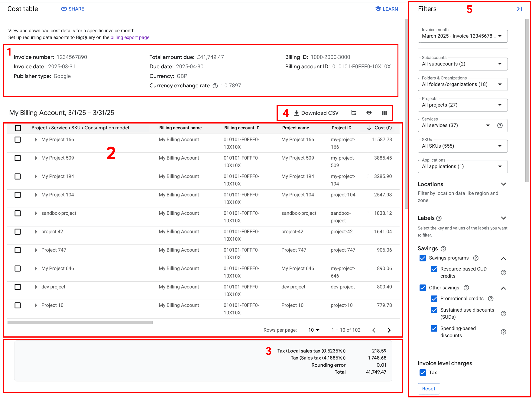Click the Reset button in the Filters panel

pyautogui.click(x=429, y=389)
